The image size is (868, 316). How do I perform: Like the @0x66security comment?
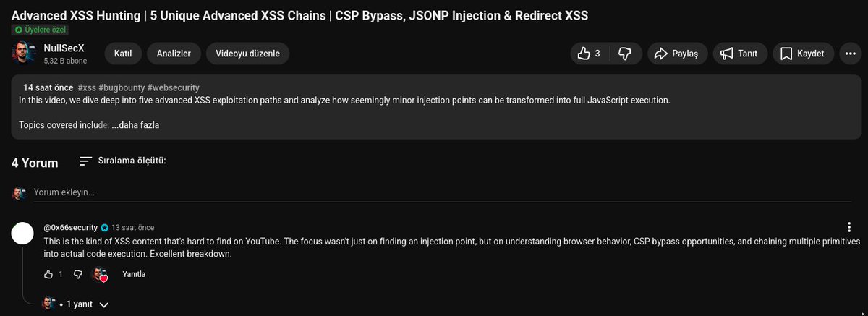click(48, 274)
